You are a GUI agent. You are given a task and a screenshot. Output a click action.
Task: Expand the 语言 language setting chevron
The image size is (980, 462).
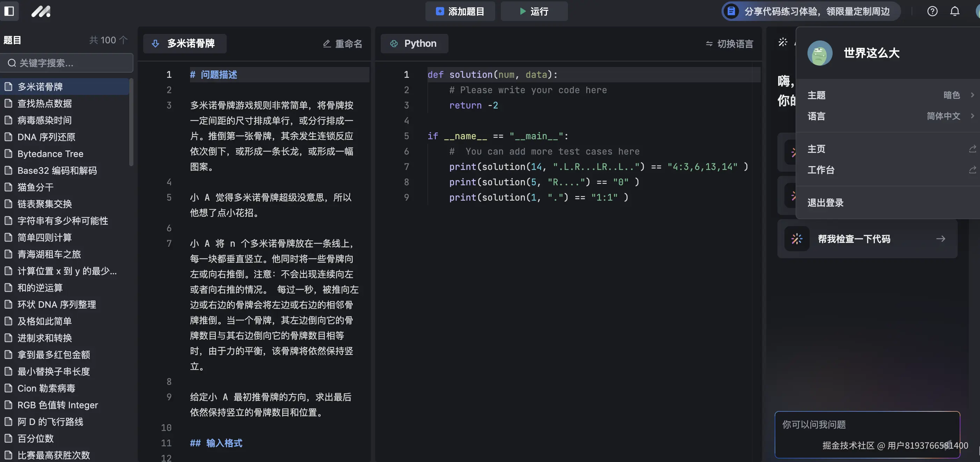click(x=973, y=116)
